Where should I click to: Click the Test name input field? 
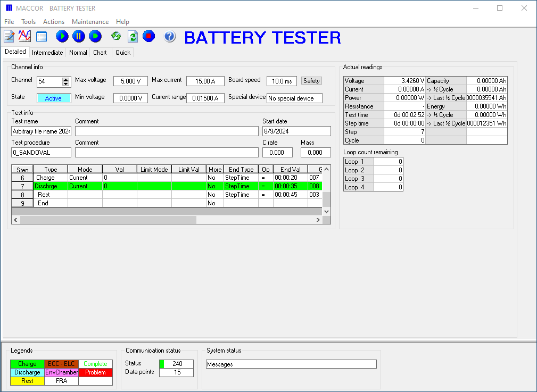click(42, 131)
